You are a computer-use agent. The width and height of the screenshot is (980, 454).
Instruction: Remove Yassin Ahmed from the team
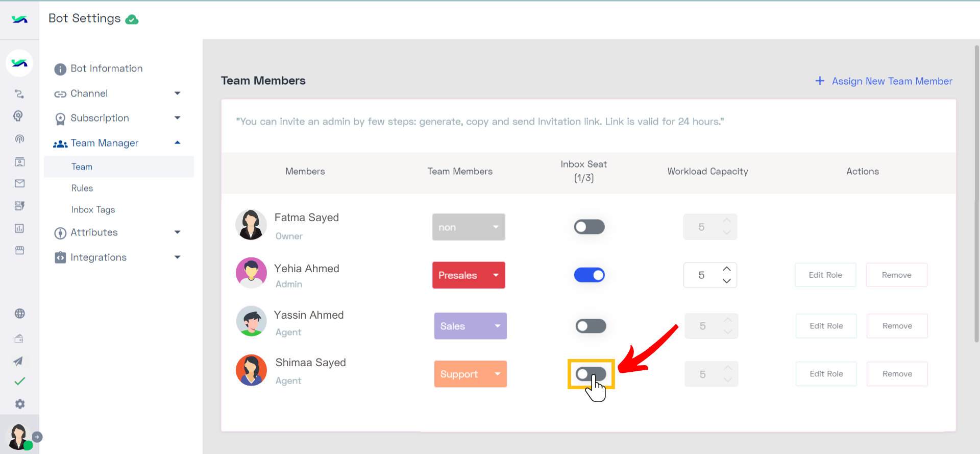tap(897, 326)
